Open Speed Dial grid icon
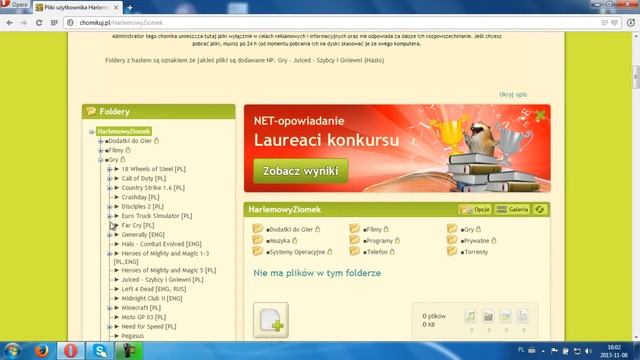This screenshot has height=360, width=640. pyautogui.click(x=54, y=23)
